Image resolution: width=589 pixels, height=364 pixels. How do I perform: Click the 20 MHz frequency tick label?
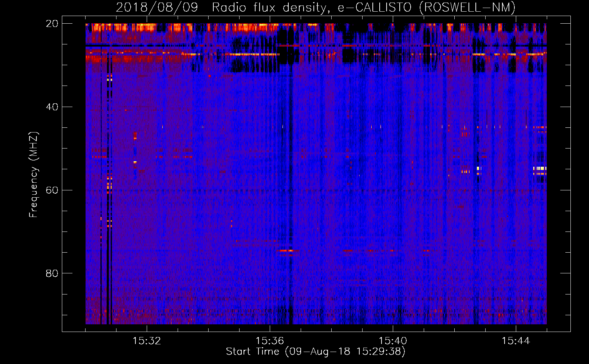point(52,24)
